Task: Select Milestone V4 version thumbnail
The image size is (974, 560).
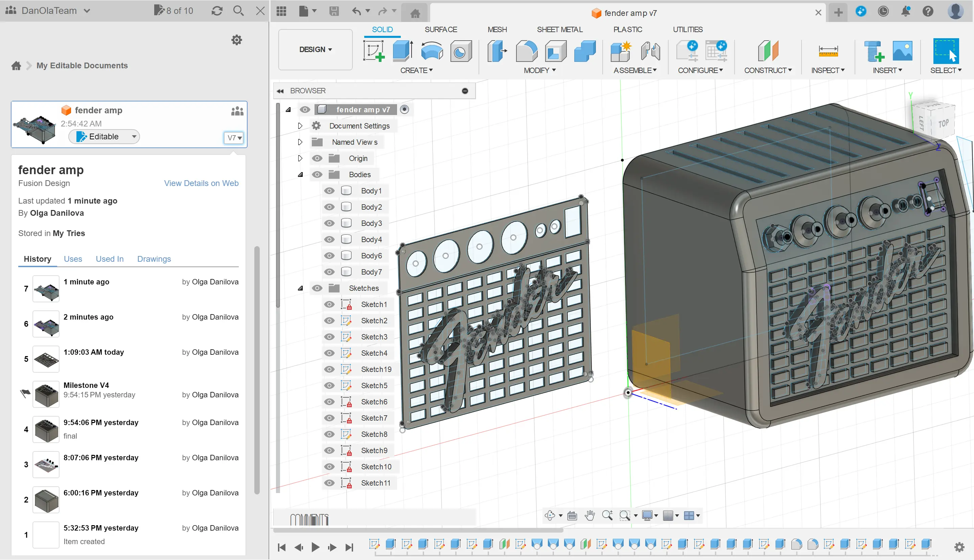Action: pos(46,394)
